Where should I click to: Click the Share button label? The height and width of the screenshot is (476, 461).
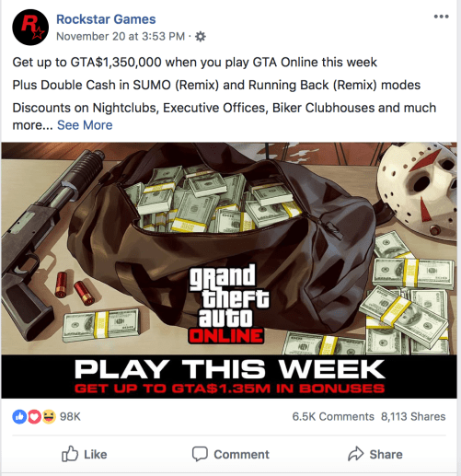(x=386, y=455)
